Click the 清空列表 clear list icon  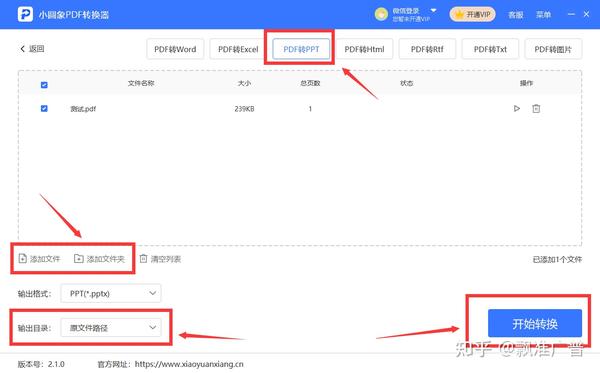point(143,259)
